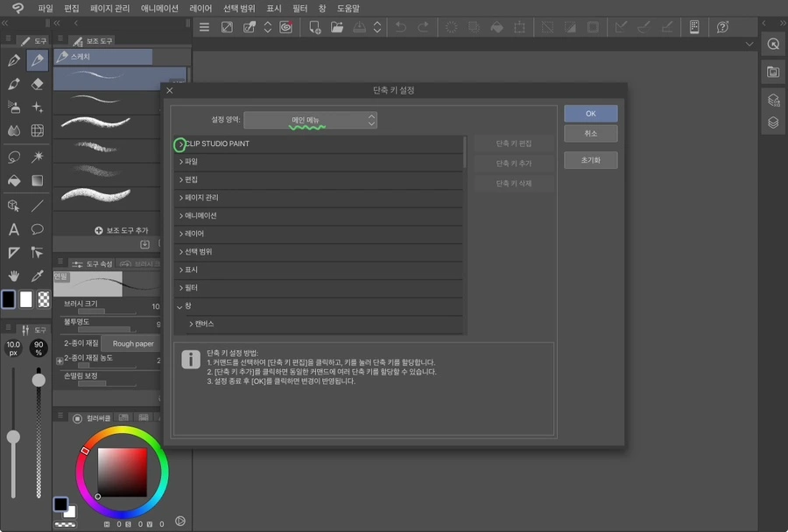The image size is (788, 532).
Task: Click the 단축 키 삭제 button
Action: [x=514, y=184]
